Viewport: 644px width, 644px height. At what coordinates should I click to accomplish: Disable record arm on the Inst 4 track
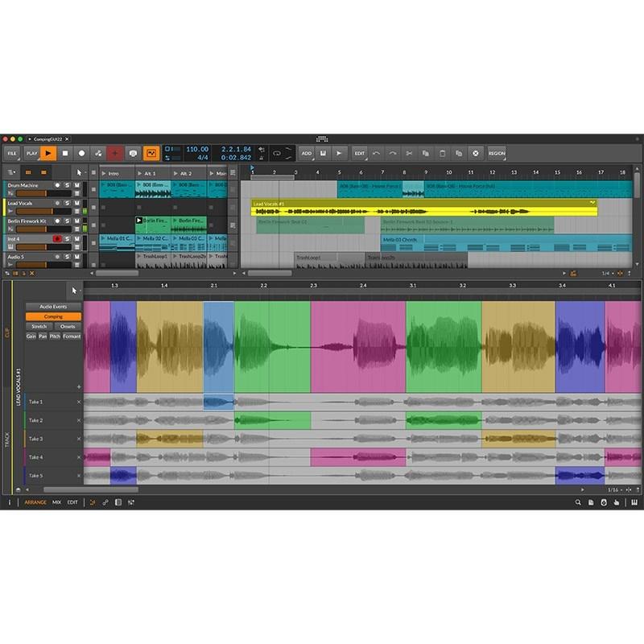tap(57, 238)
